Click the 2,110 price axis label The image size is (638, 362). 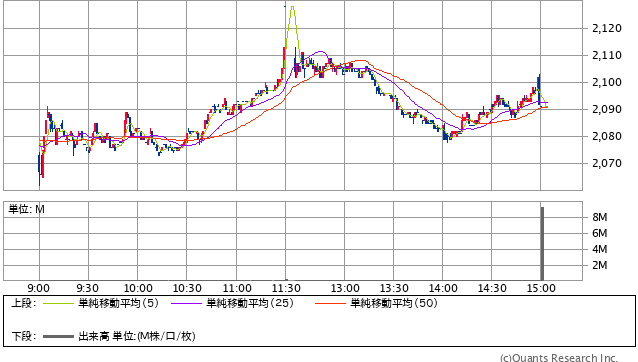coord(607,55)
